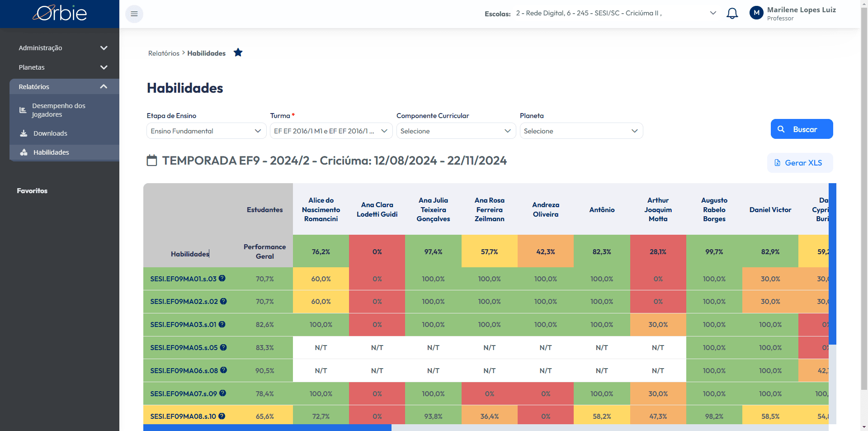Open the Componente Curricular dropdown
868x431 pixels.
[x=456, y=131]
